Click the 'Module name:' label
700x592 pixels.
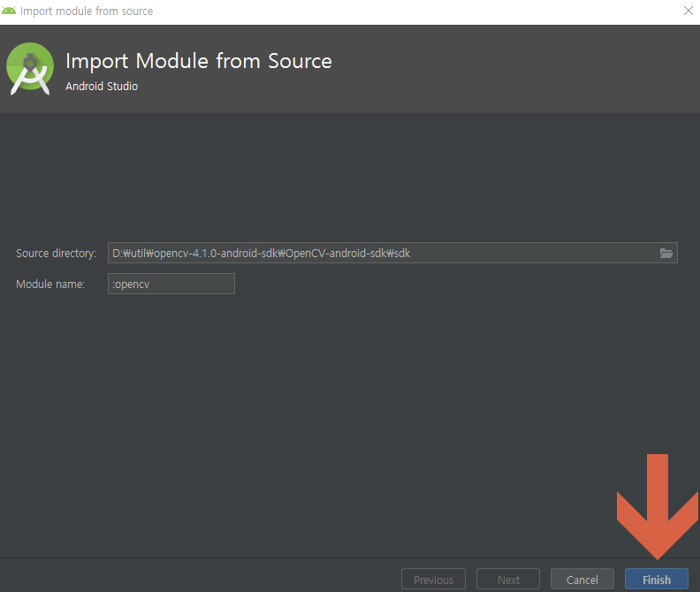pyautogui.click(x=50, y=284)
